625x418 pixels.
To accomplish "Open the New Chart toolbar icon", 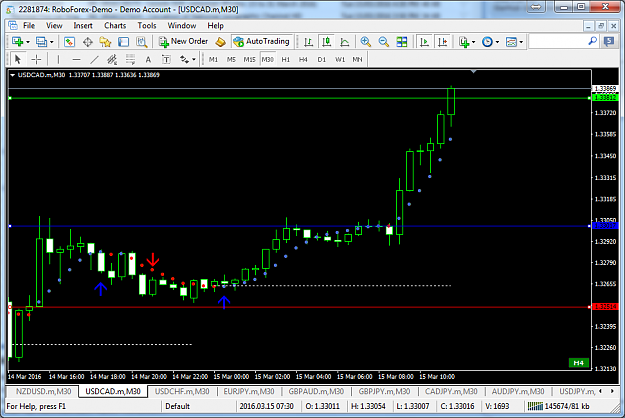I will [17, 41].
